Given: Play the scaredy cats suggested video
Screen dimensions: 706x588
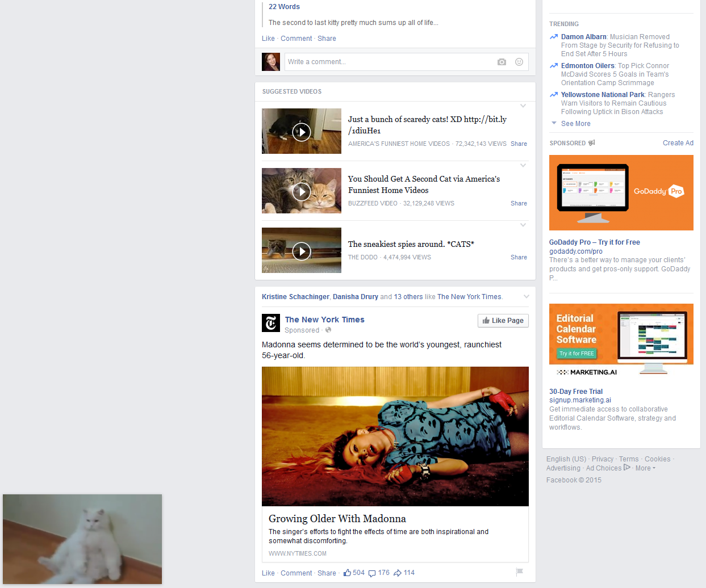Looking at the screenshot, I should [x=302, y=132].
